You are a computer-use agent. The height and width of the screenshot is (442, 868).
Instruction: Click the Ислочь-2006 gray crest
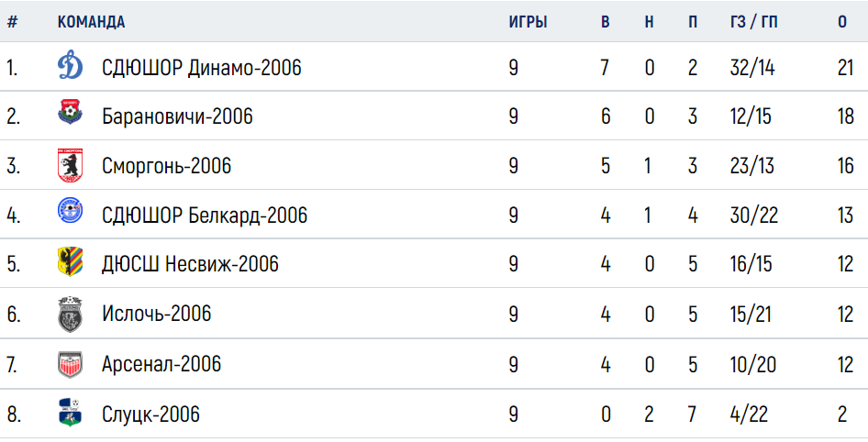point(71,315)
